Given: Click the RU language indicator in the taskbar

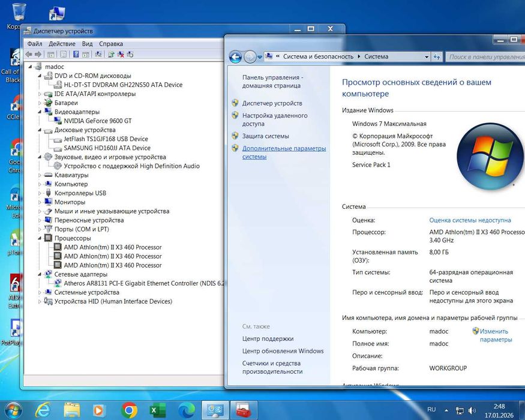Looking at the screenshot, I should click(431, 410).
